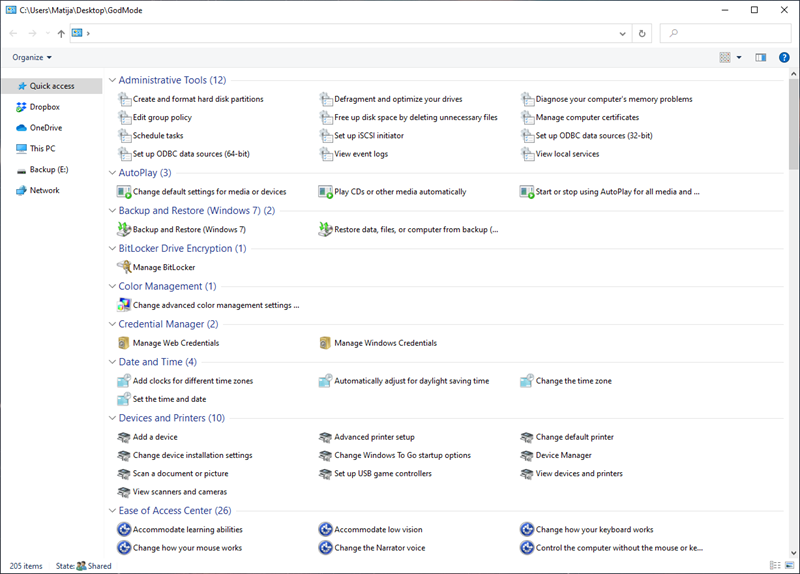Image resolution: width=800 pixels, height=574 pixels.
Task: Open the Organize menu
Action: pyautogui.click(x=32, y=58)
